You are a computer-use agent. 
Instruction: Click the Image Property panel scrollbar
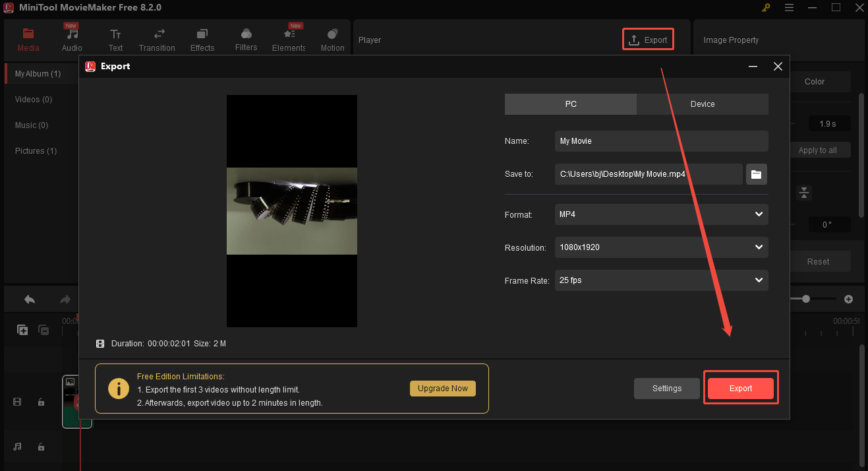[x=861, y=154]
